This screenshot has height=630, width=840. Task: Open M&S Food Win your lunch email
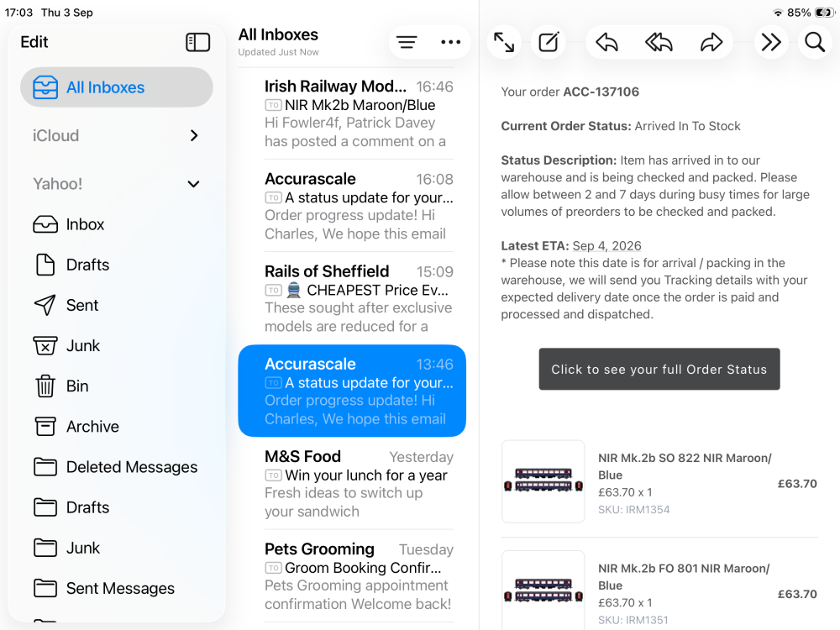pyautogui.click(x=352, y=484)
